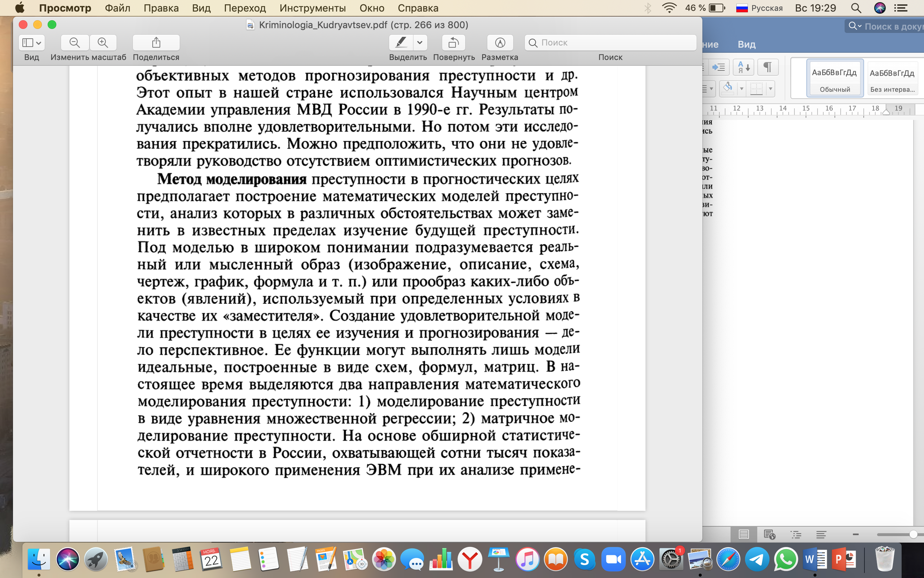
Task: Click the sort А-Я button in Word
Action: (x=744, y=68)
